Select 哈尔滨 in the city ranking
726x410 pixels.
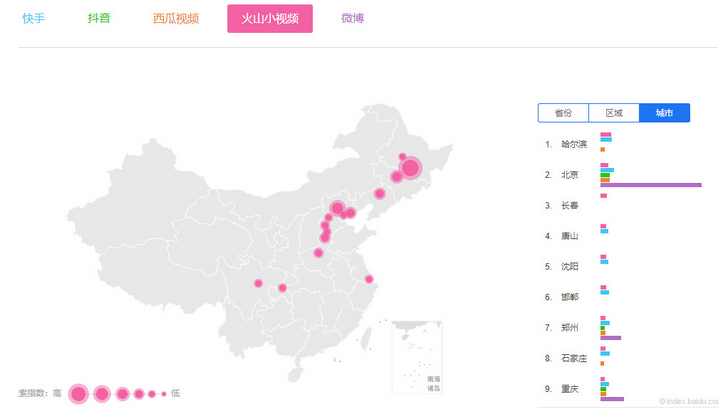click(x=574, y=144)
